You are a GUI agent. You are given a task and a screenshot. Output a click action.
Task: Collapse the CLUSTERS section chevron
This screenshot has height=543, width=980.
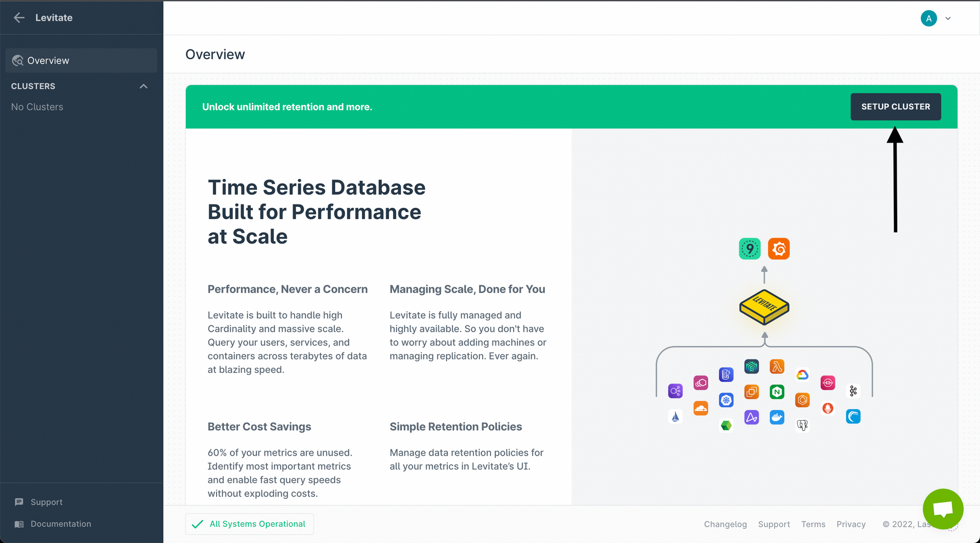[x=144, y=86]
